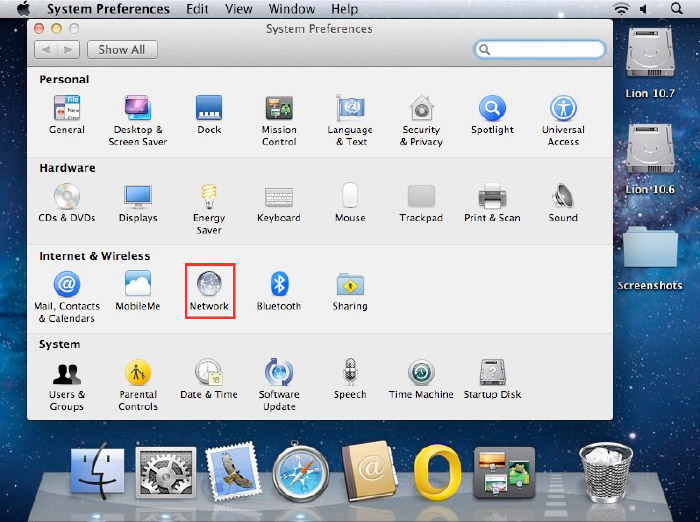Launch Mail from the Dock
Image resolution: width=700 pixels, height=522 pixels.
pyautogui.click(x=233, y=471)
